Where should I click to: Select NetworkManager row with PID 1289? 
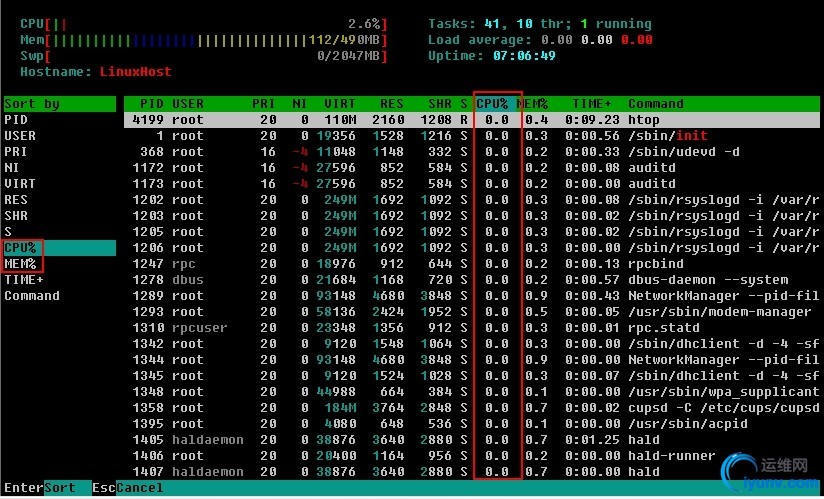pos(471,296)
